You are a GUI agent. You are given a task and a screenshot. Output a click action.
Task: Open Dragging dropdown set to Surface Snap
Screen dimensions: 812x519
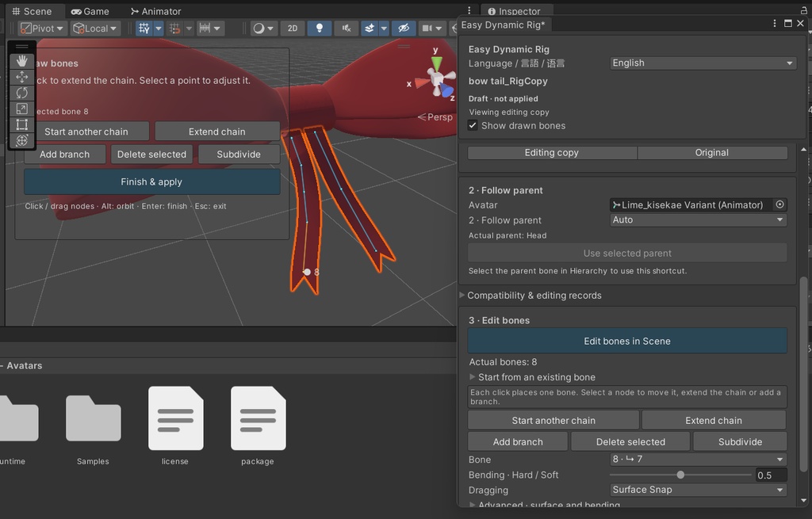click(698, 490)
